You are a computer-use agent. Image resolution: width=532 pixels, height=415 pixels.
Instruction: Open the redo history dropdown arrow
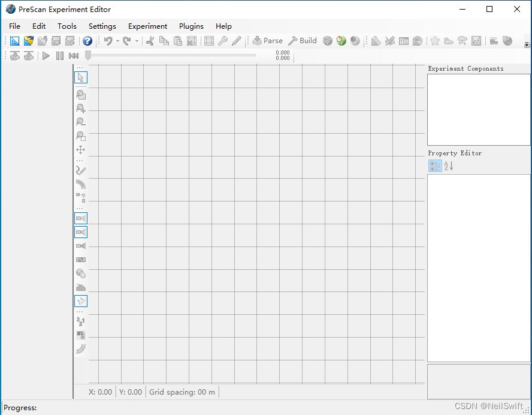[137, 41]
